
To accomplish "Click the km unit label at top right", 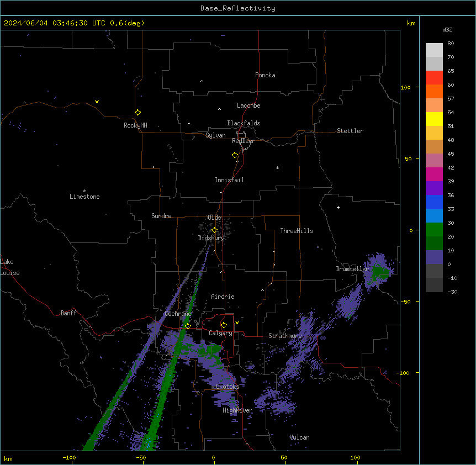I will pos(411,23).
